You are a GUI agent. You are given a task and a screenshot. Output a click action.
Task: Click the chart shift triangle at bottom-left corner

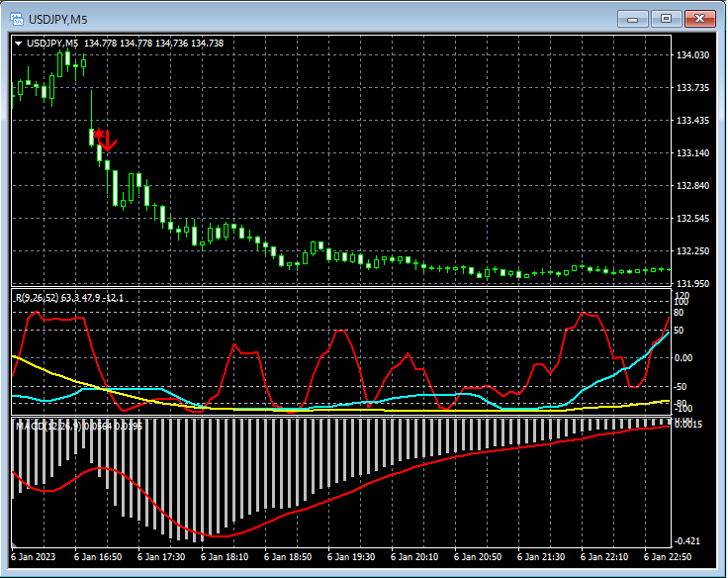14,544
